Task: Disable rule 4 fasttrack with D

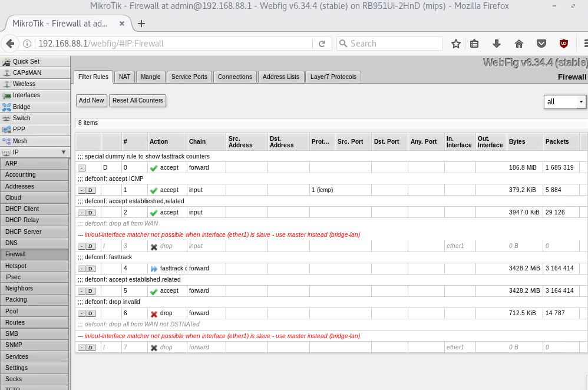Action: [90, 269]
